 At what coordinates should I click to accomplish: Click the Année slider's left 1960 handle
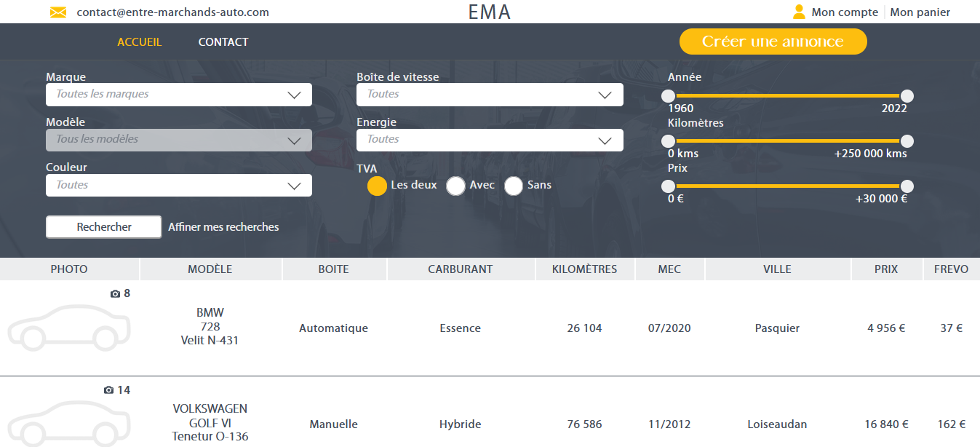pyautogui.click(x=668, y=96)
